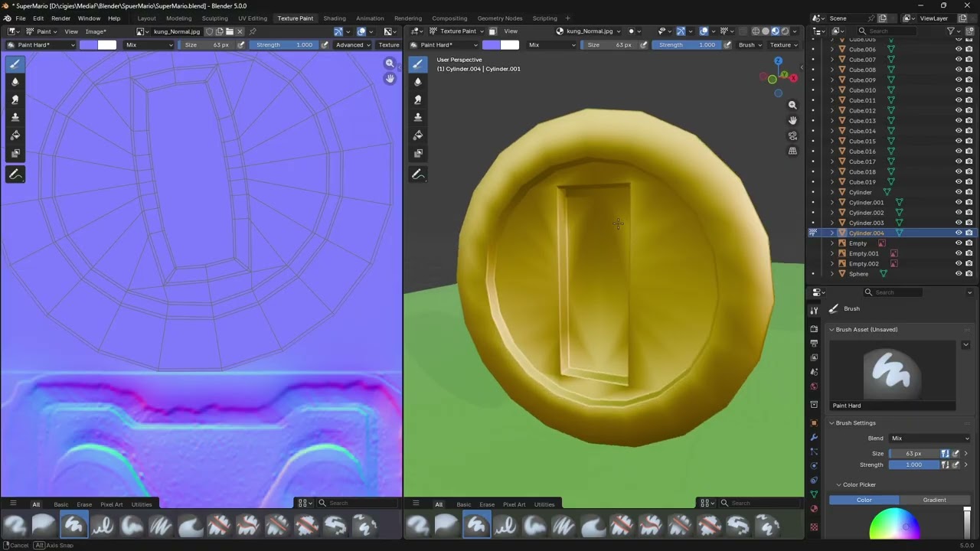This screenshot has height=551, width=980.
Task: Toggle the pin icon in image editor header
Action: tap(253, 31)
